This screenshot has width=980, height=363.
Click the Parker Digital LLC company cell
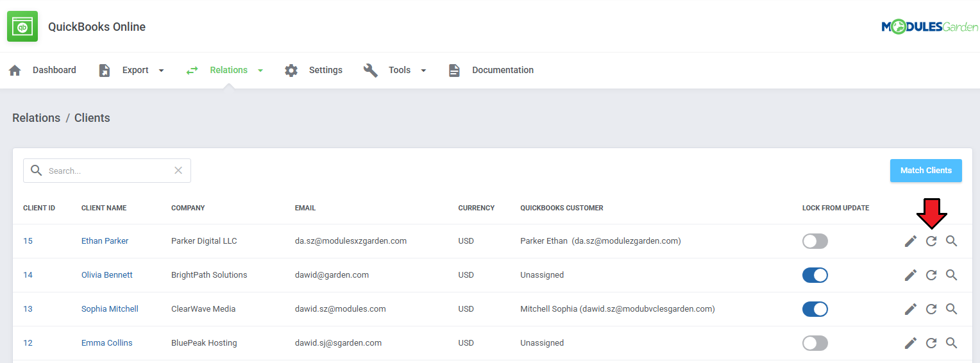(x=204, y=241)
